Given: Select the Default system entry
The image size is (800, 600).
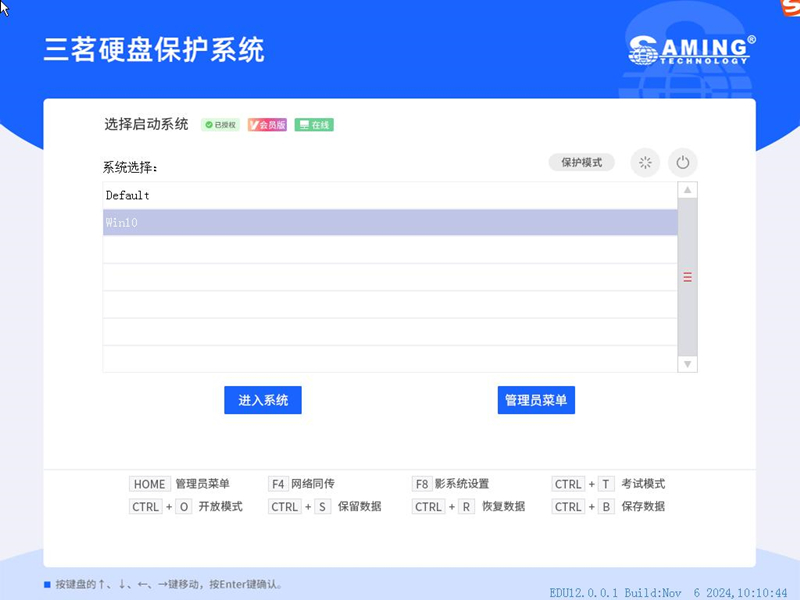Looking at the screenshot, I should [390, 196].
